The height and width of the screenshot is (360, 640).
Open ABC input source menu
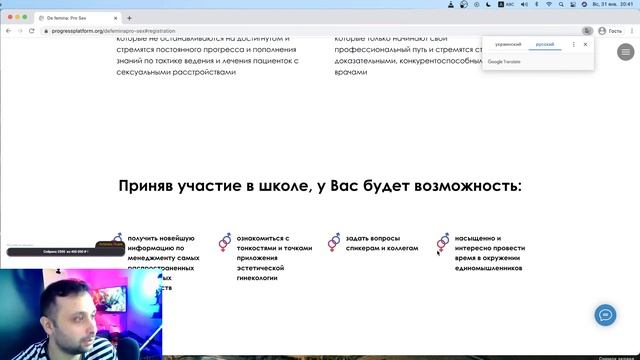(506, 4)
